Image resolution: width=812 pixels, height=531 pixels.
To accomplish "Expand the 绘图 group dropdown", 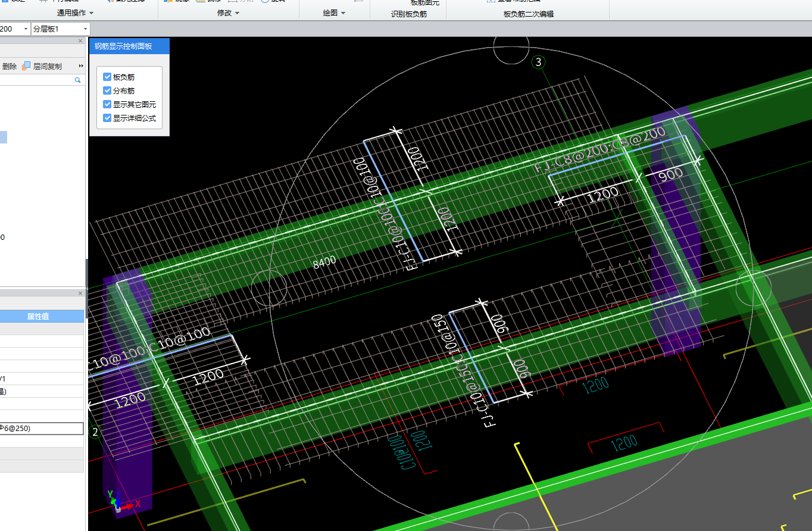I will [x=334, y=13].
